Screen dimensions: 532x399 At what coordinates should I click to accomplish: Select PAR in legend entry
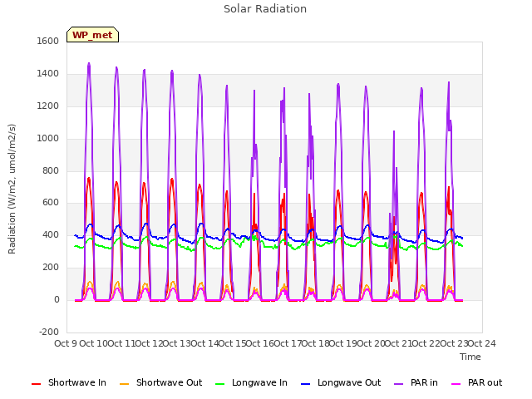click(416, 382)
